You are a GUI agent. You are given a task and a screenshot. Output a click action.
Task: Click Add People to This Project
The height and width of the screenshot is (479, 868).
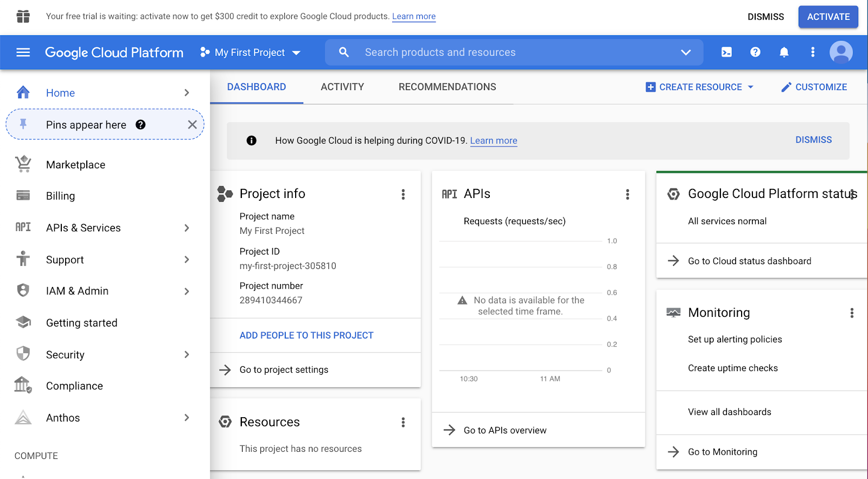pyautogui.click(x=307, y=335)
